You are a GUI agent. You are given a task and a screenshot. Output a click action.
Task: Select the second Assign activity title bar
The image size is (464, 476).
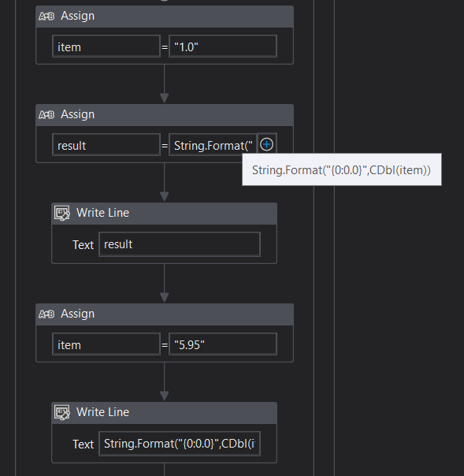pyautogui.click(x=165, y=115)
